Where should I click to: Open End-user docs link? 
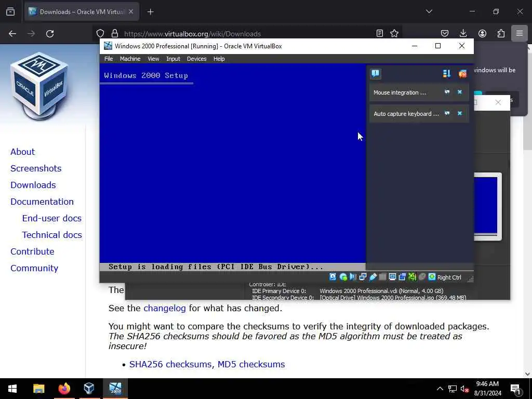coord(51,218)
